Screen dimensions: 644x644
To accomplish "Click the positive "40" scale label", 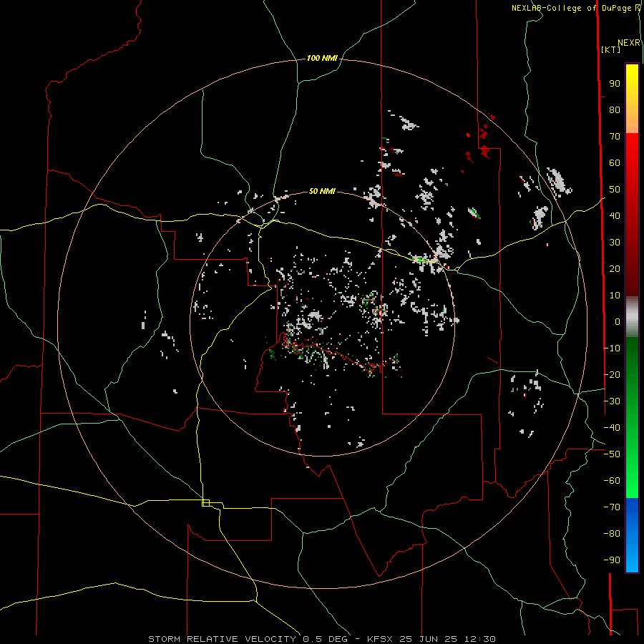I will 615,215.
